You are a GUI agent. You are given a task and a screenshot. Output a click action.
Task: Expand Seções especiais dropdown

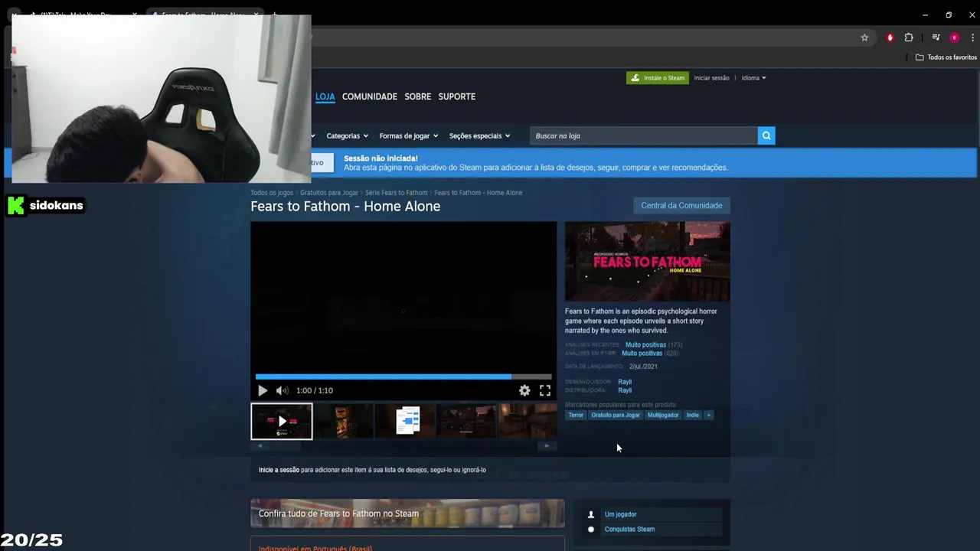pos(479,135)
